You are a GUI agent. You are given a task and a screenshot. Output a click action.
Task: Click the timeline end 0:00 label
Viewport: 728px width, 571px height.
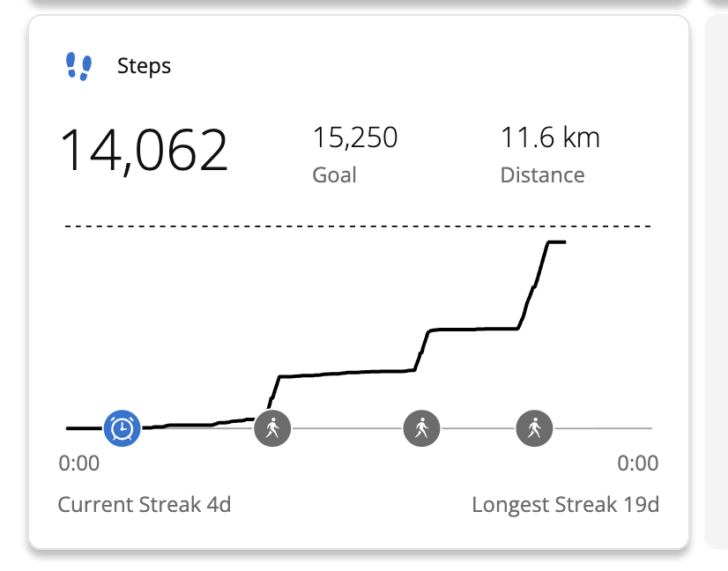637,463
